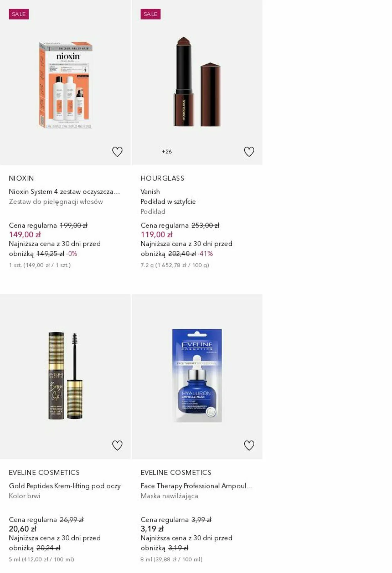Click the 149,00 zł Nioxin sale price
The image size is (392, 573).
pyautogui.click(x=25, y=234)
